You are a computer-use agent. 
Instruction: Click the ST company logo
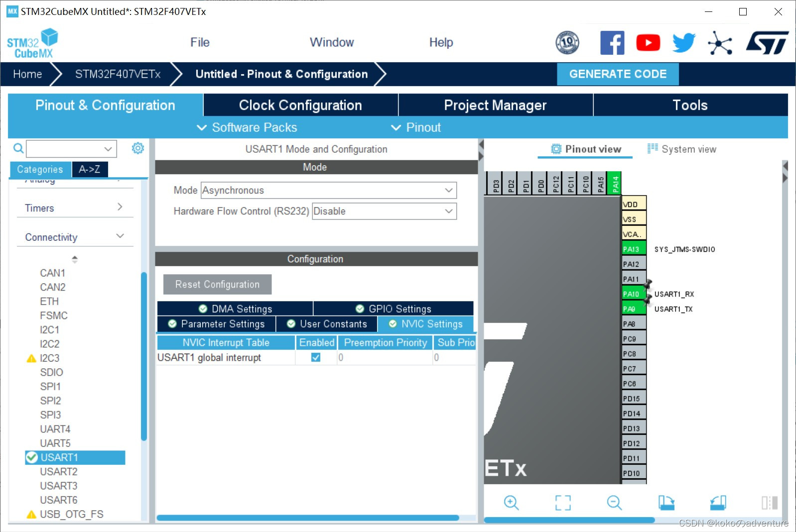point(767,43)
